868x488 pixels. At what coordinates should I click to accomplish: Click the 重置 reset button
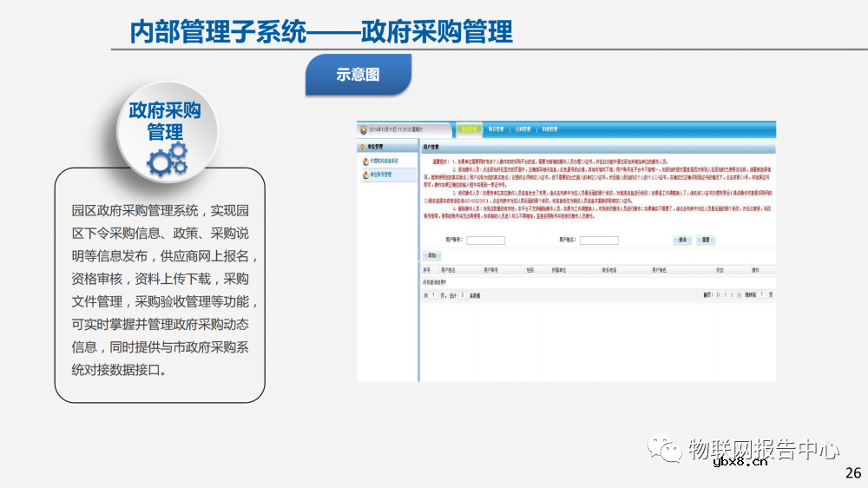[706, 240]
